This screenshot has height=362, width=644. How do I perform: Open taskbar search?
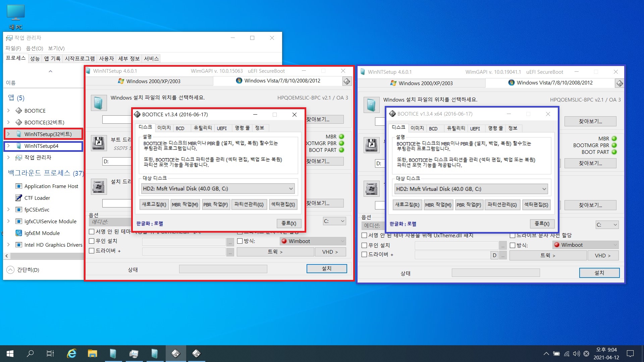[30, 354]
